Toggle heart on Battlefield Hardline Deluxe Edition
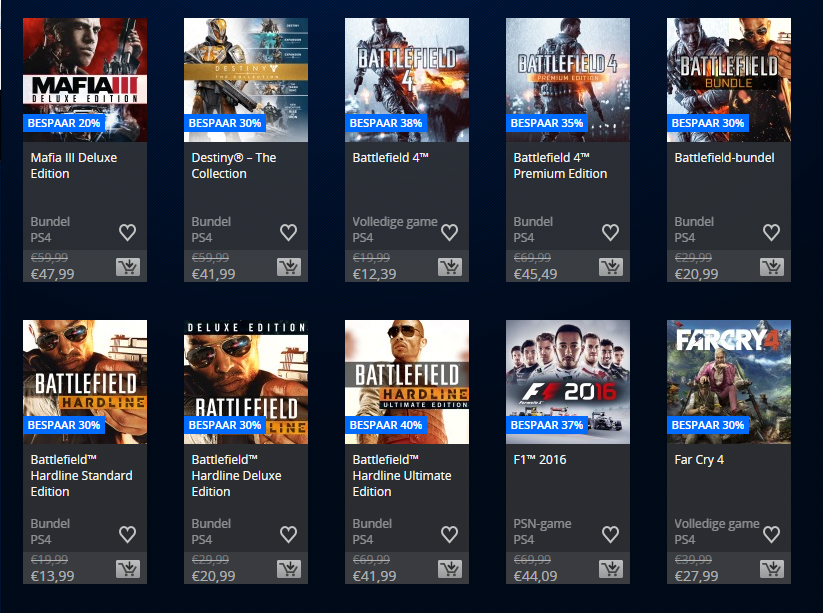The width and height of the screenshot is (823, 613). point(288,535)
